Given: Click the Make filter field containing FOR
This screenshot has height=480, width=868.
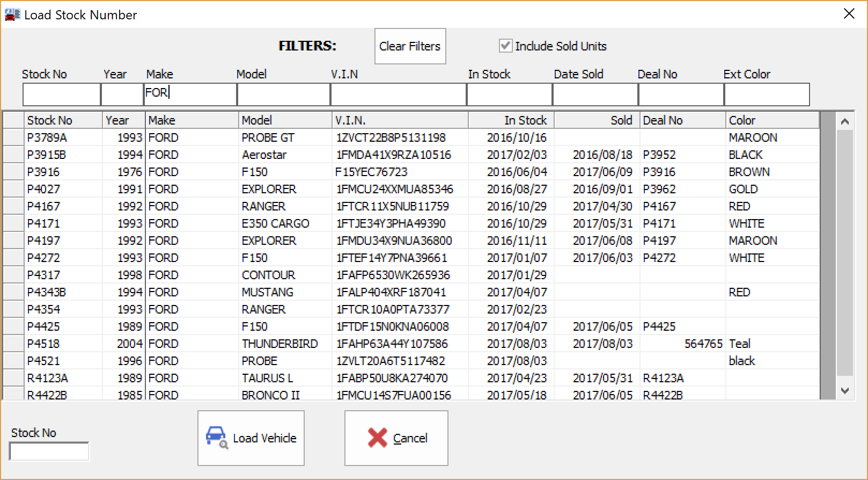Looking at the screenshot, I should pos(190,94).
